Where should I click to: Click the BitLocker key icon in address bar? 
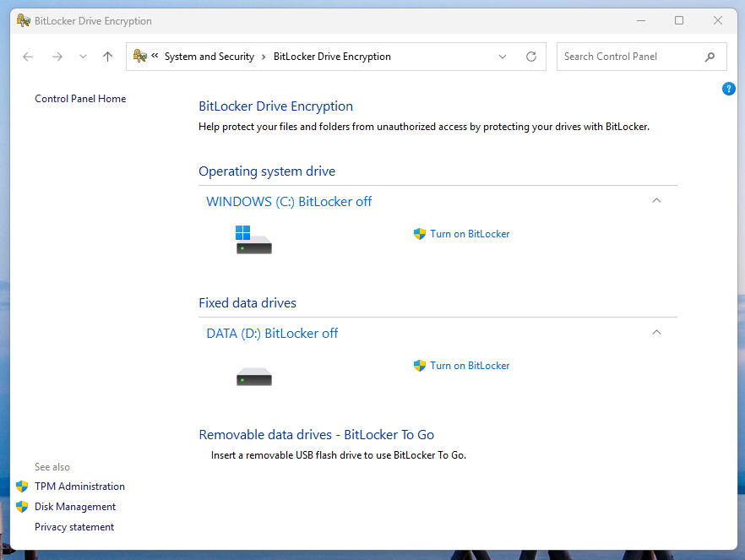click(140, 57)
